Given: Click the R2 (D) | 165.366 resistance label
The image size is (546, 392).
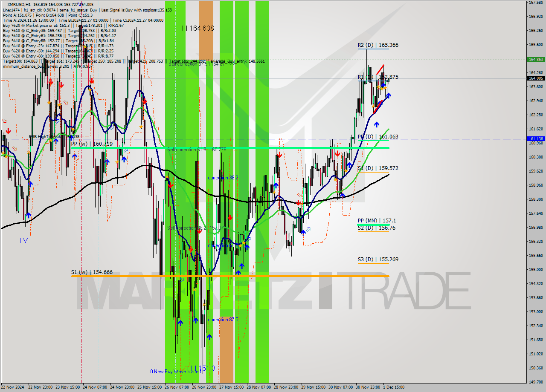Looking at the screenshot, I should click(378, 45).
